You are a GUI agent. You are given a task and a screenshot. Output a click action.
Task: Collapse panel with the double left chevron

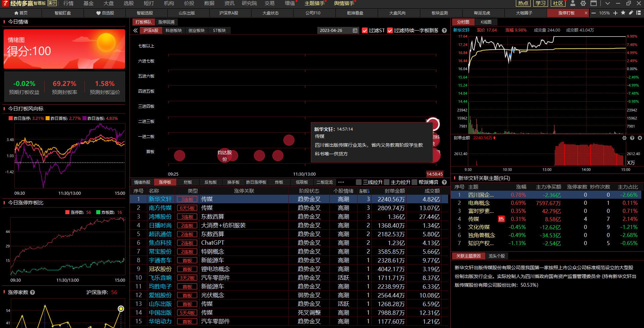136,31
